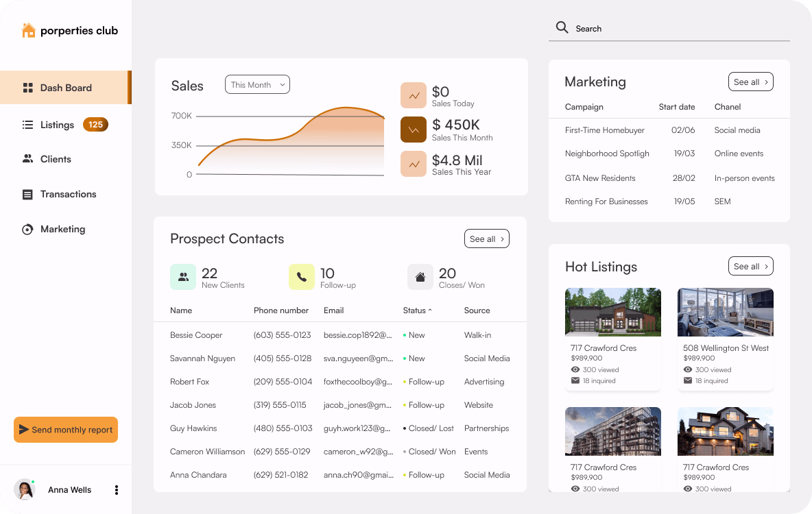Sort contacts by the Status column arrow

pyautogui.click(x=430, y=310)
